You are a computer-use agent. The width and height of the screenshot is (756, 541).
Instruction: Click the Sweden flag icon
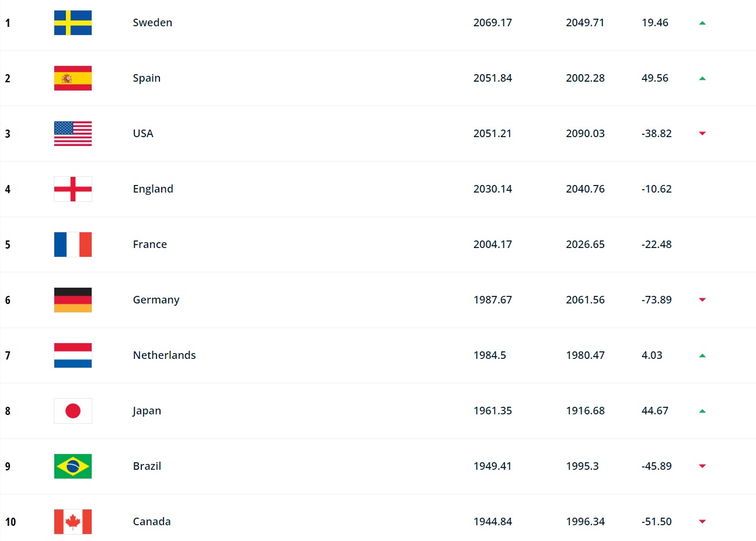pos(73,23)
